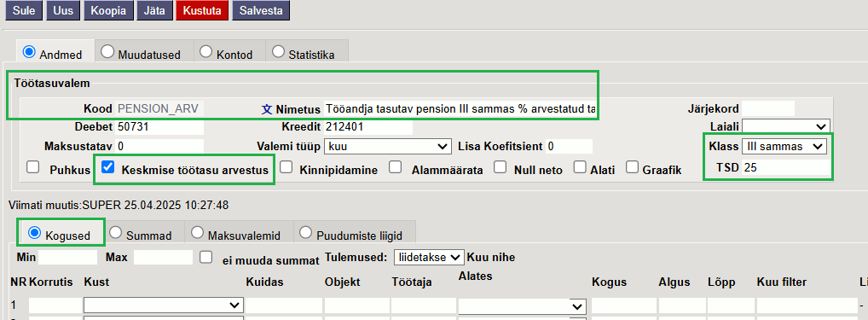Enable the Graafik checkbox
Screen dimensions: 868x320
(634, 167)
